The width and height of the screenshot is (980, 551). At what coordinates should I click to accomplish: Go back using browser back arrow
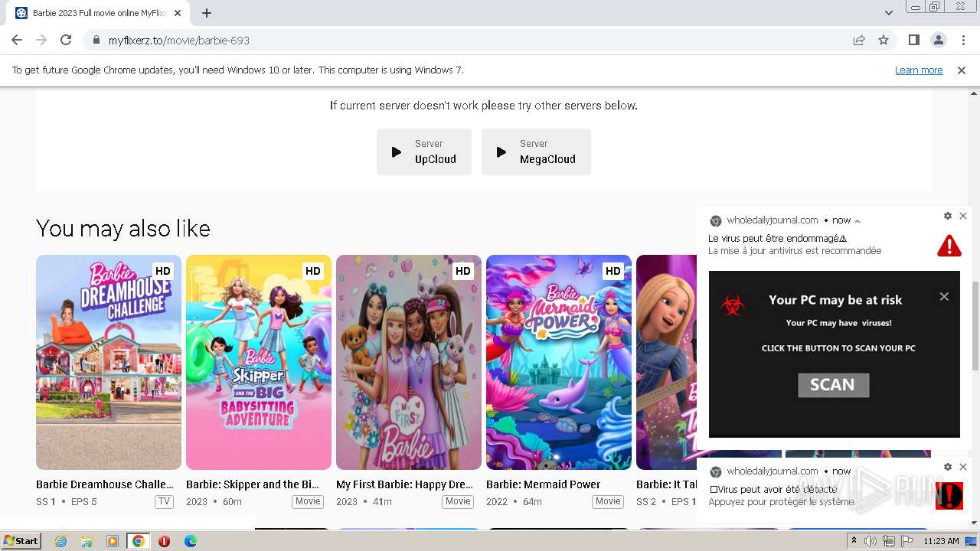[x=17, y=40]
